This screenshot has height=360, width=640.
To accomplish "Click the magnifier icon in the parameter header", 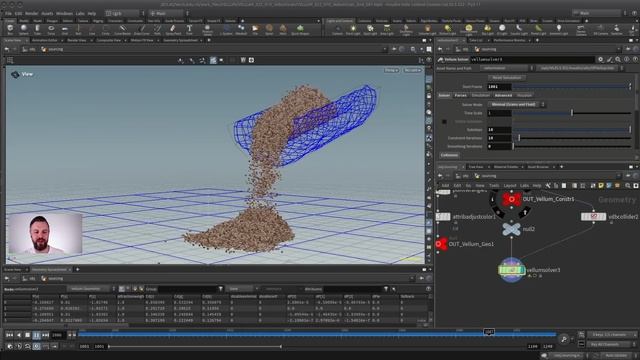I will tap(618, 60).
